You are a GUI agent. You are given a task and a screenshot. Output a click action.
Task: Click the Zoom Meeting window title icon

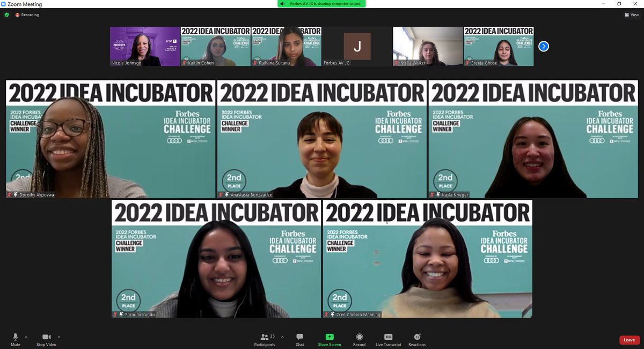(4, 4)
